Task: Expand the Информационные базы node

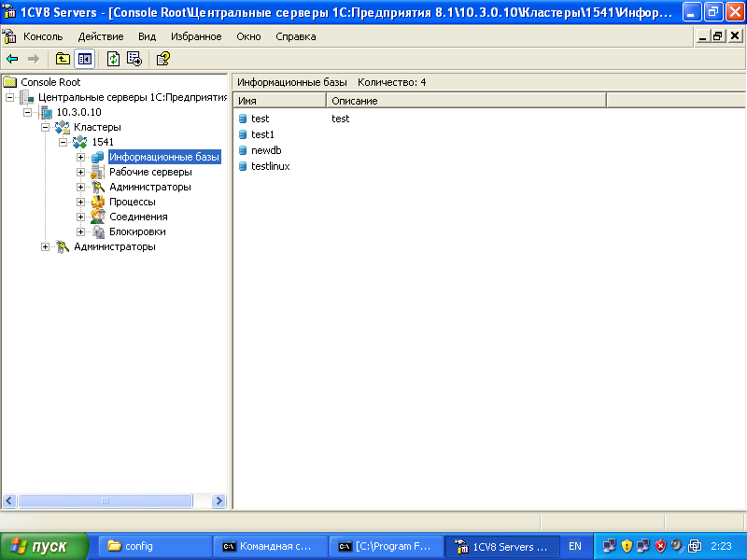Action: tap(80, 157)
